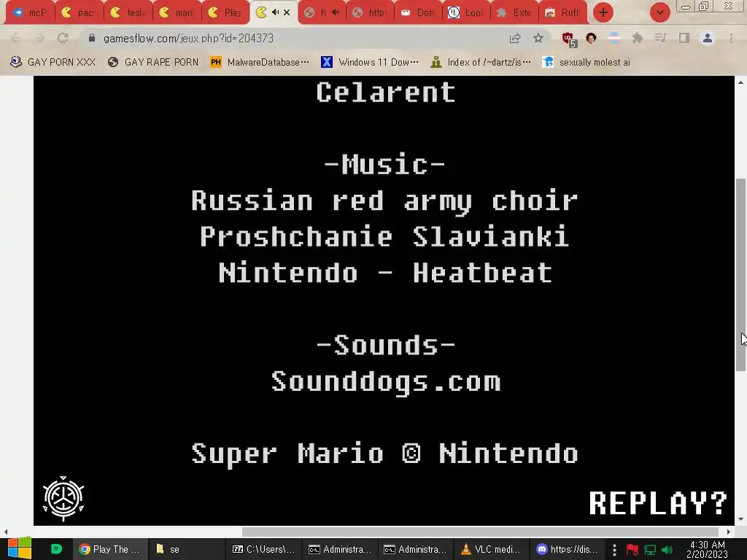Switch to the 'h' tab playing audio
Viewport: 747px width, 560px height.
[x=322, y=13]
